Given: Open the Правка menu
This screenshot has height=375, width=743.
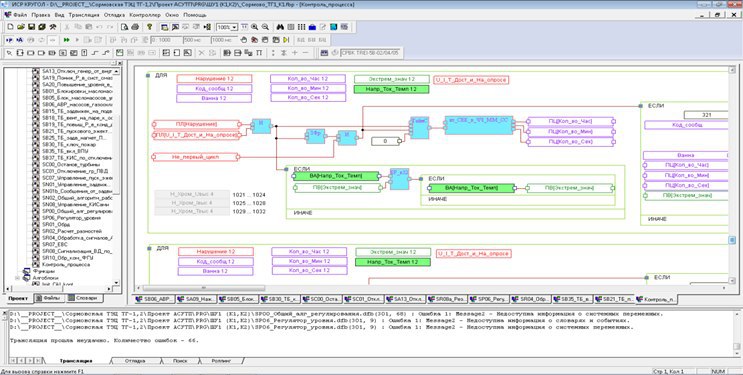Looking at the screenshot, I should pos(41,15).
